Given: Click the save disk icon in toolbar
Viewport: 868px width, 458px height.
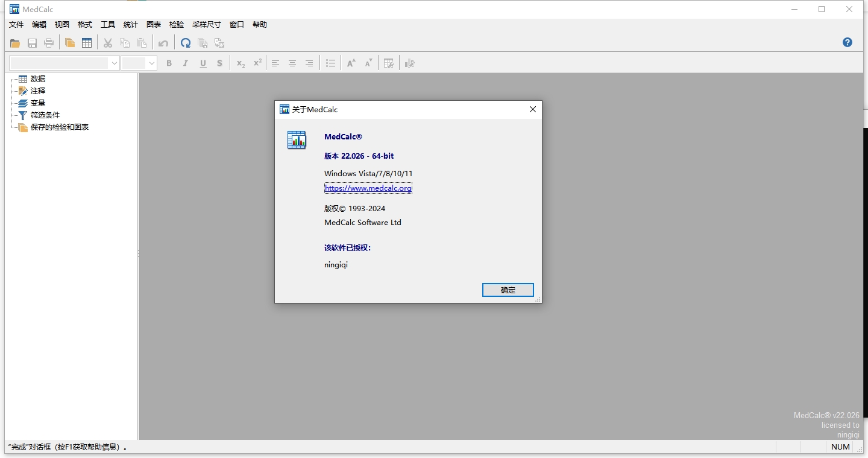Looking at the screenshot, I should pyautogui.click(x=32, y=43).
